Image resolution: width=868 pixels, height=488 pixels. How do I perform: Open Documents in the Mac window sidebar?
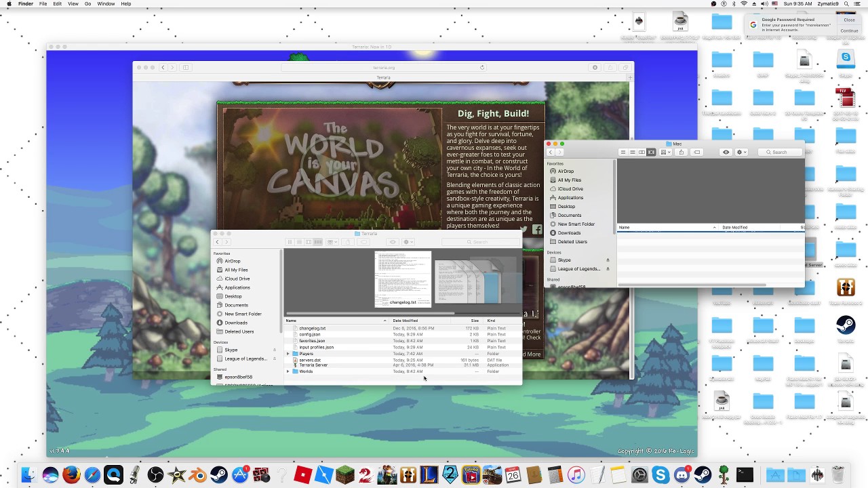(569, 216)
